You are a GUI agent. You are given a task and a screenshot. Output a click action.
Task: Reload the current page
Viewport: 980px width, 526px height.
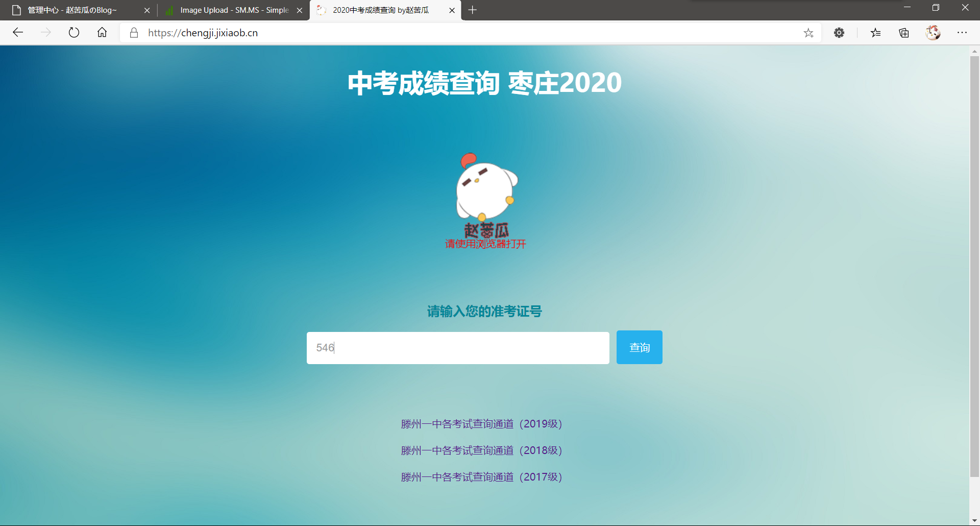(74, 33)
